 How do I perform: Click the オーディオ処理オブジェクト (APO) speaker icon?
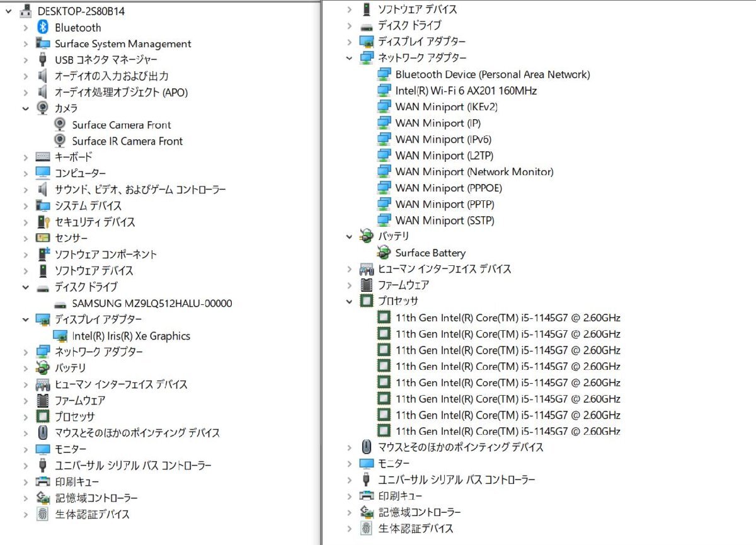pyautogui.click(x=43, y=92)
